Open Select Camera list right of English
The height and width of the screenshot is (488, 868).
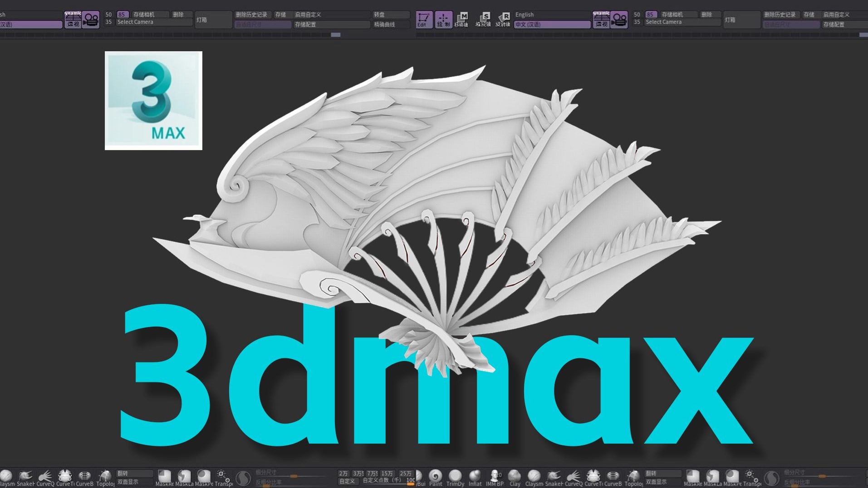683,22
